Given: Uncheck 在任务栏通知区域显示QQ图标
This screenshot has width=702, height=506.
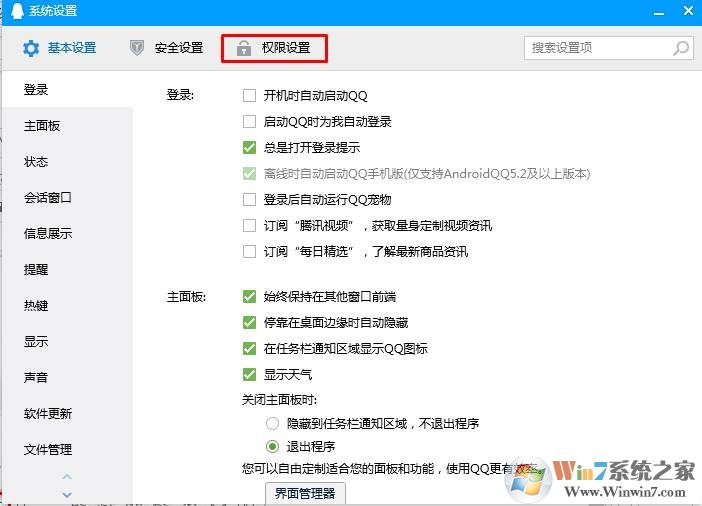Looking at the screenshot, I should 249,348.
